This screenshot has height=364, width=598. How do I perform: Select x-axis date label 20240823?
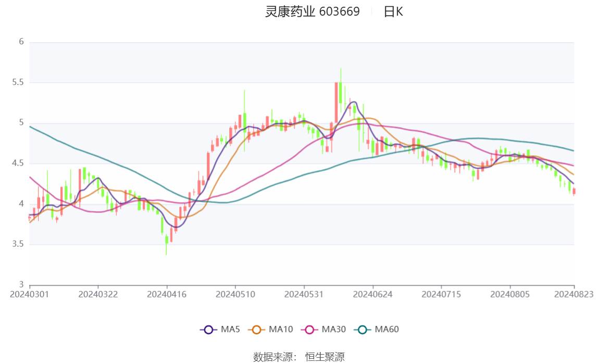574,294
